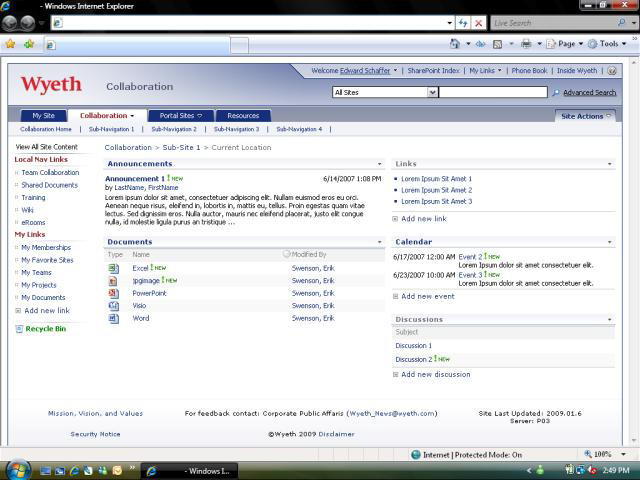Open the address bar history dropdown
Screen dimensions: 640x480
click(449, 23)
